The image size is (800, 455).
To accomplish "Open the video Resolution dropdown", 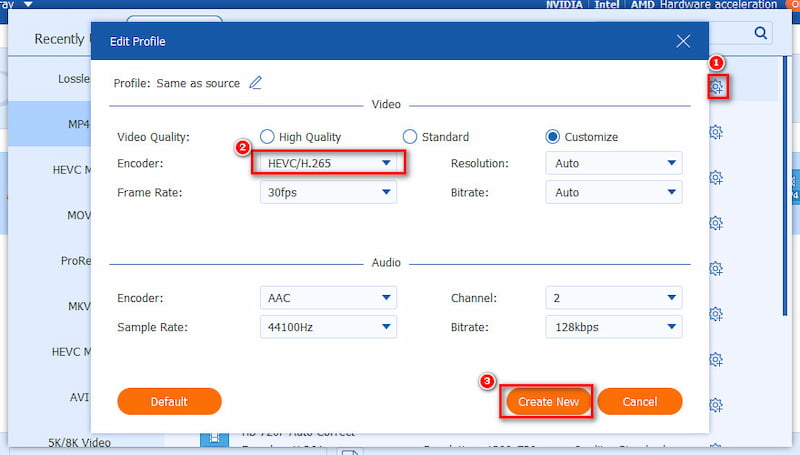I will click(614, 163).
